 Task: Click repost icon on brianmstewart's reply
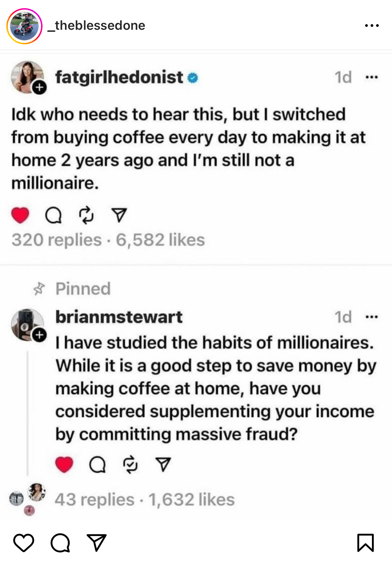click(130, 465)
